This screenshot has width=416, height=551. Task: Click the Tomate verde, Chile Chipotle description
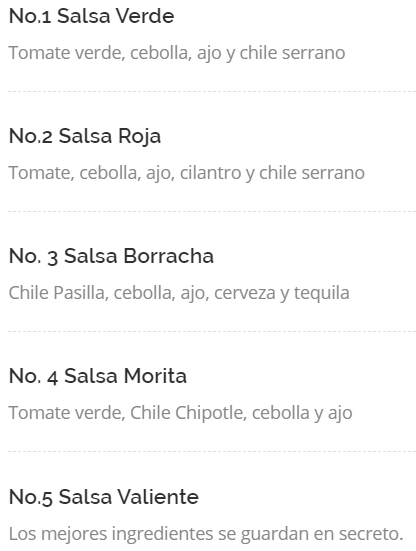point(180,413)
